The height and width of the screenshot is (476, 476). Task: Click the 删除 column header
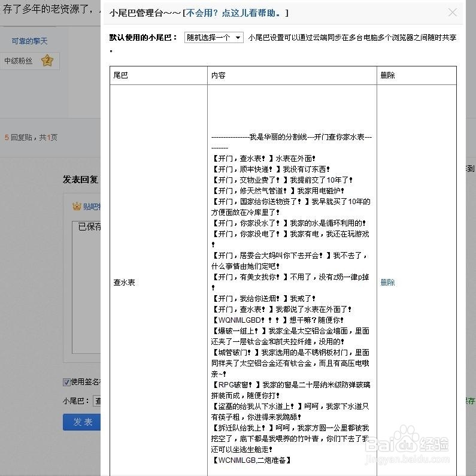(x=387, y=75)
